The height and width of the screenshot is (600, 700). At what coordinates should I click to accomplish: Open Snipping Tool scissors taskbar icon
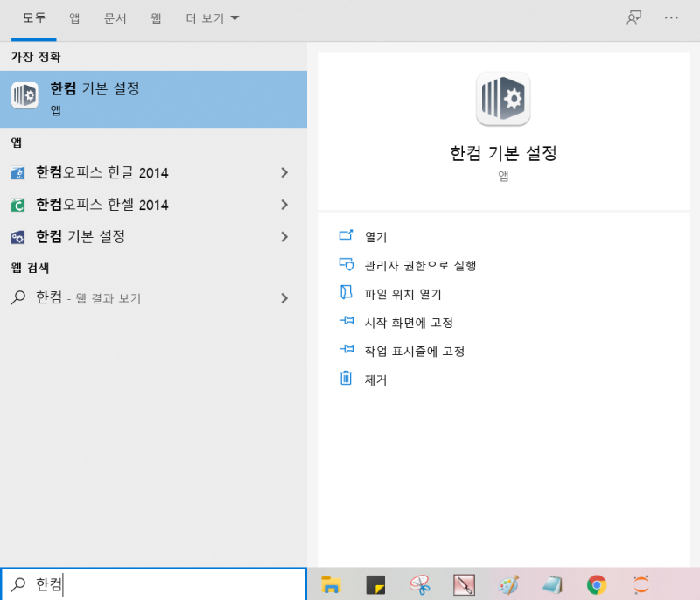[x=420, y=584]
